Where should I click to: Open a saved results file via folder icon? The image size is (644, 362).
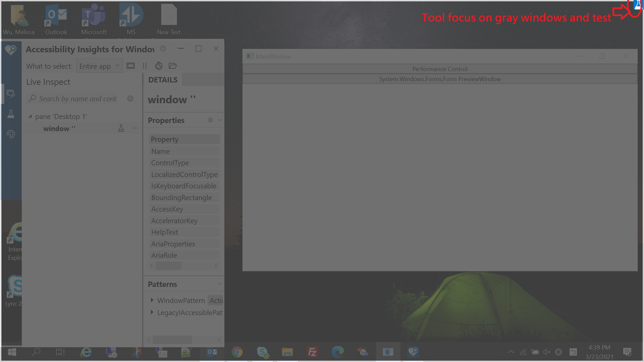pyautogui.click(x=173, y=66)
